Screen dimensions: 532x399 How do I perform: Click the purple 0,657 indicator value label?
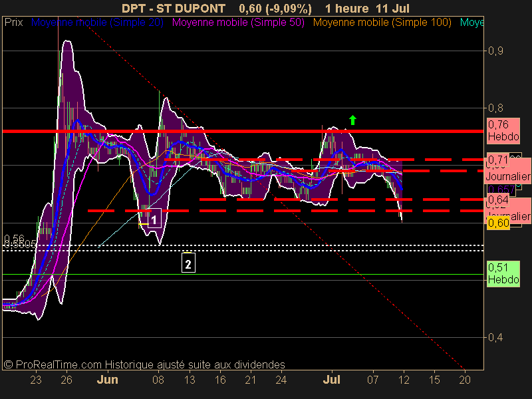click(x=501, y=190)
